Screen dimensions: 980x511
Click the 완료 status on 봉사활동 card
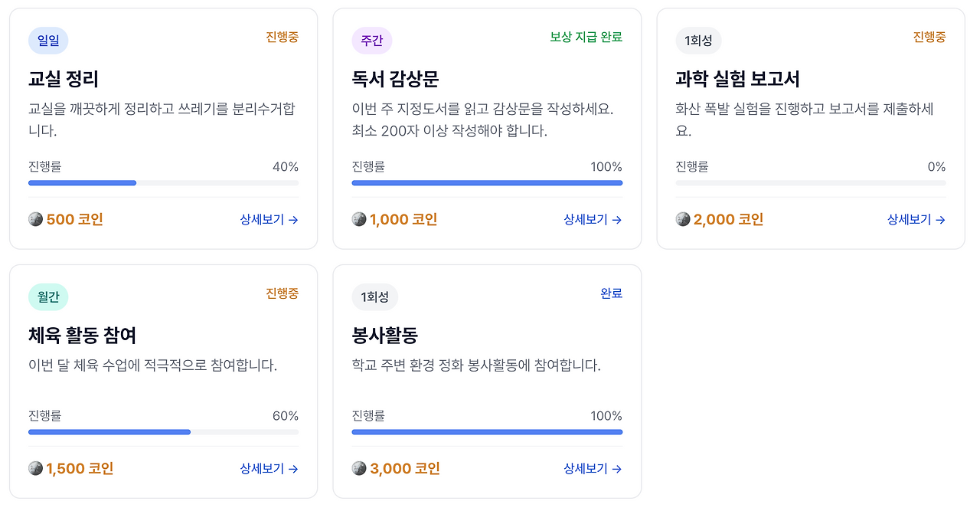coord(611,293)
